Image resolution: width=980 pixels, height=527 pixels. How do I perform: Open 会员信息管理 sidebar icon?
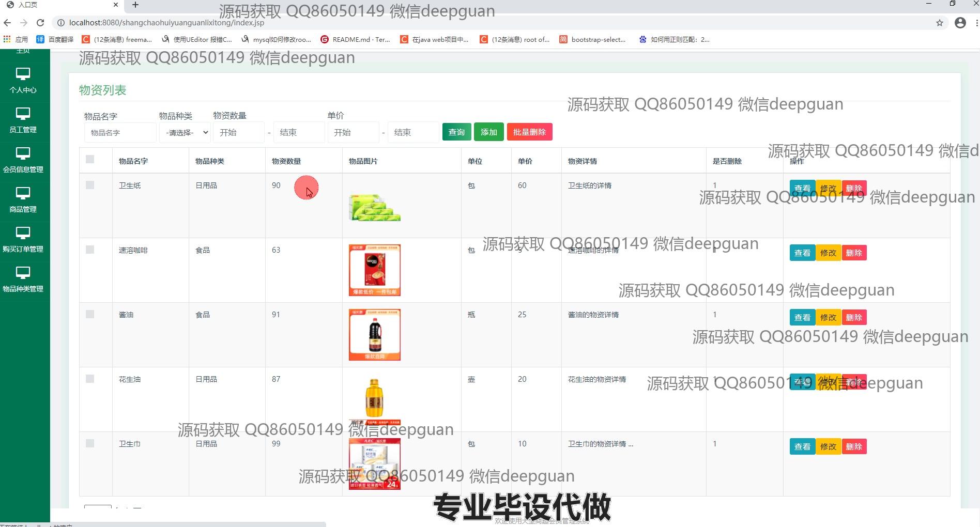point(23,153)
